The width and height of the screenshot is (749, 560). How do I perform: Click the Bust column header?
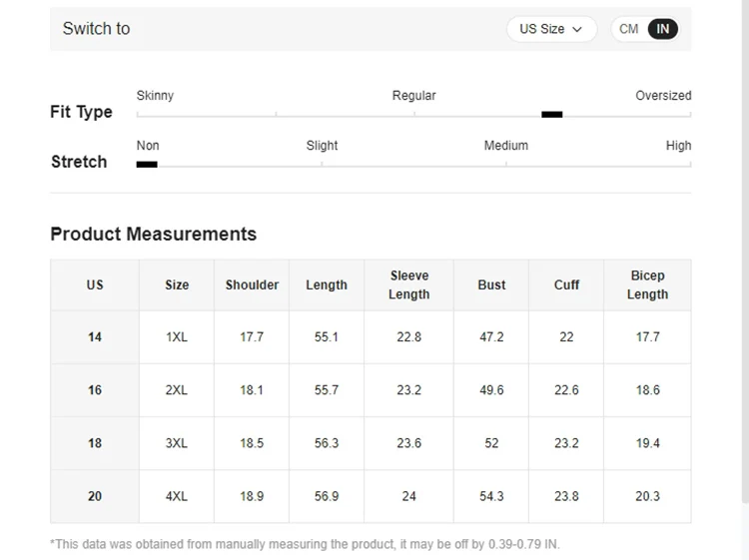coord(491,284)
